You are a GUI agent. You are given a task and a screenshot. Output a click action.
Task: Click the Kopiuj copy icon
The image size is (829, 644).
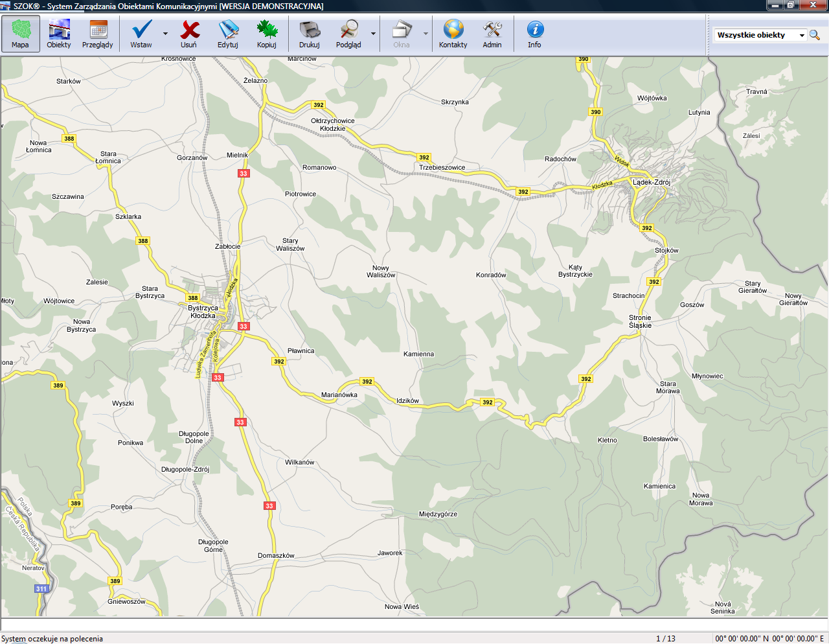pos(267,34)
